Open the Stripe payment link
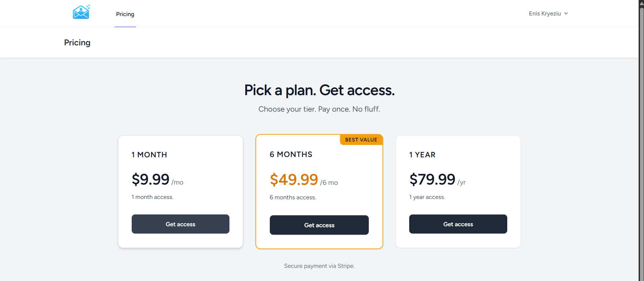This screenshot has height=281, width=644. click(345, 266)
